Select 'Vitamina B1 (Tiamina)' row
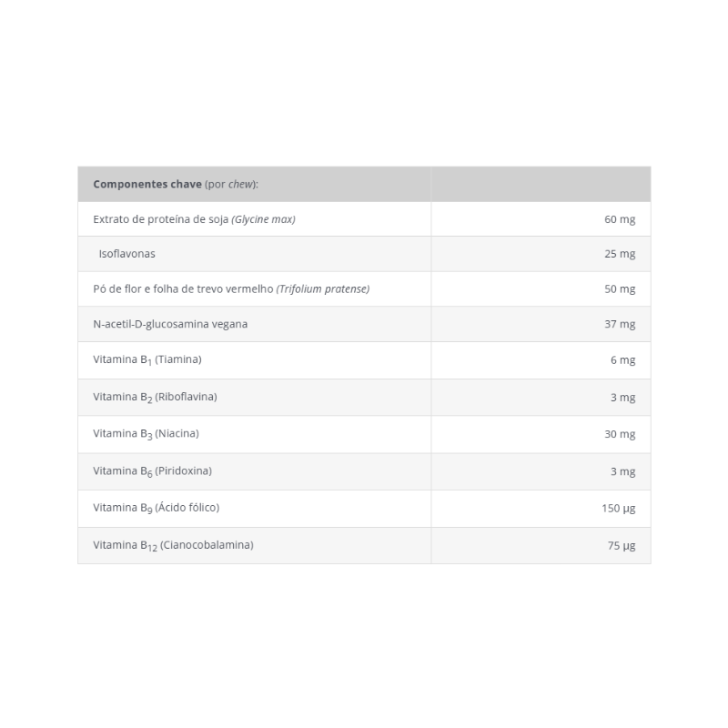This screenshot has width=728, height=728. coord(147,359)
